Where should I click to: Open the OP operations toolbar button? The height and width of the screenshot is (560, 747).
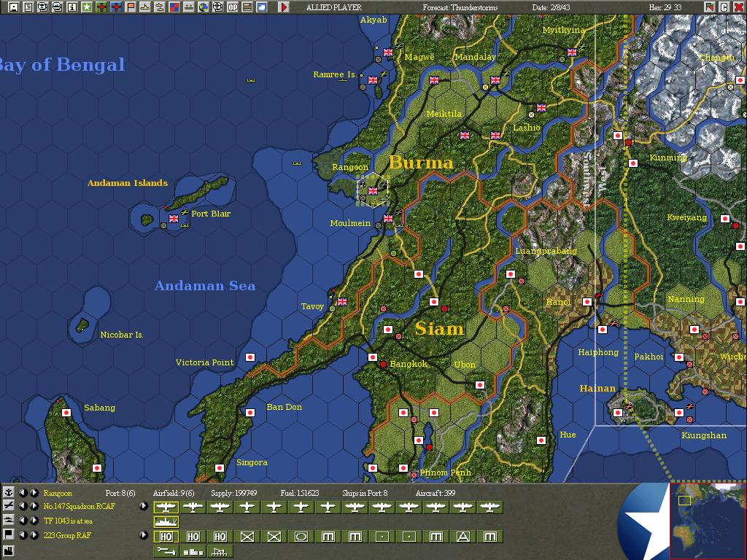(233, 7)
